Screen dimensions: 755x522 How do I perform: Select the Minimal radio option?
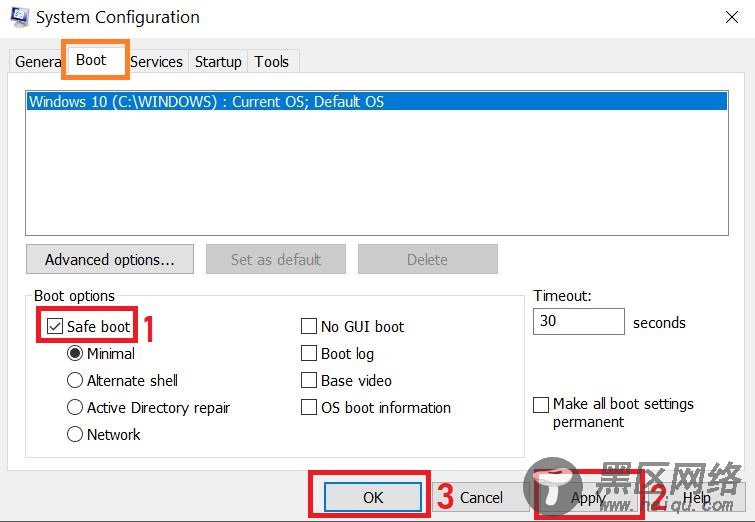(75, 353)
